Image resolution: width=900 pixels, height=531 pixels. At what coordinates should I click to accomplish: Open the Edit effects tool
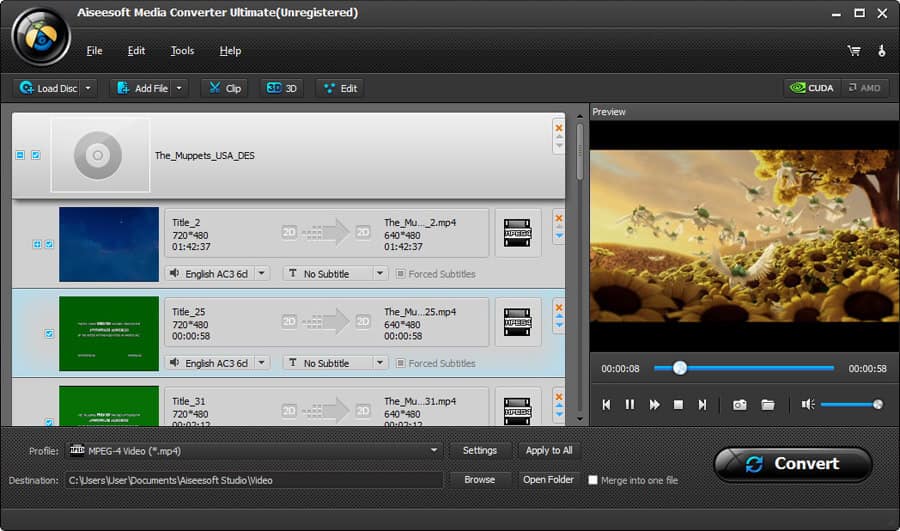point(340,88)
